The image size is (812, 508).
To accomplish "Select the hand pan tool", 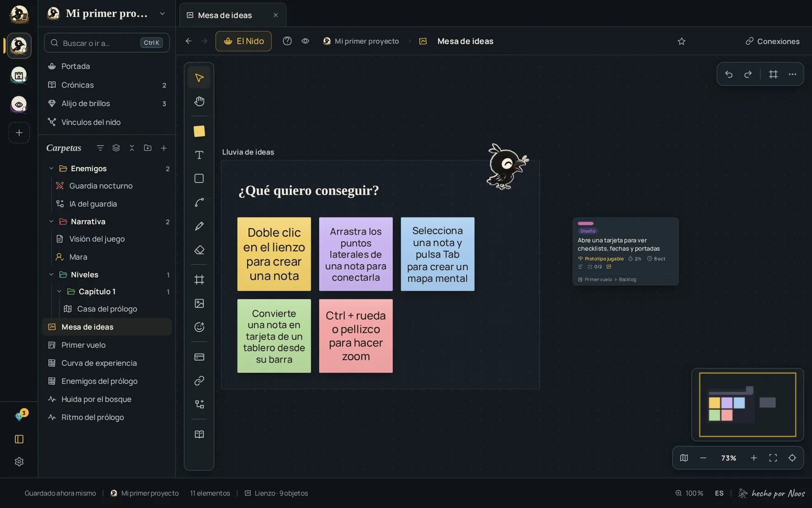I will click(199, 102).
